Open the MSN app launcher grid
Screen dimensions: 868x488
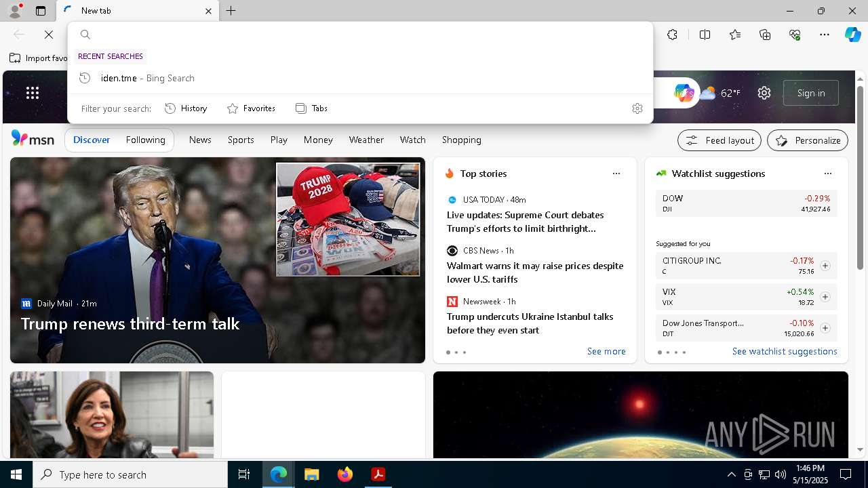(x=33, y=93)
